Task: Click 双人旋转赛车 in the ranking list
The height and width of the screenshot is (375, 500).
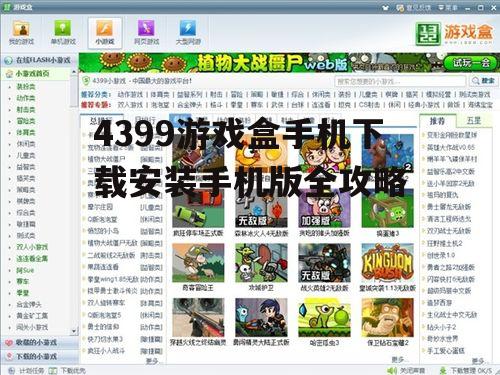Action: [106, 303]
